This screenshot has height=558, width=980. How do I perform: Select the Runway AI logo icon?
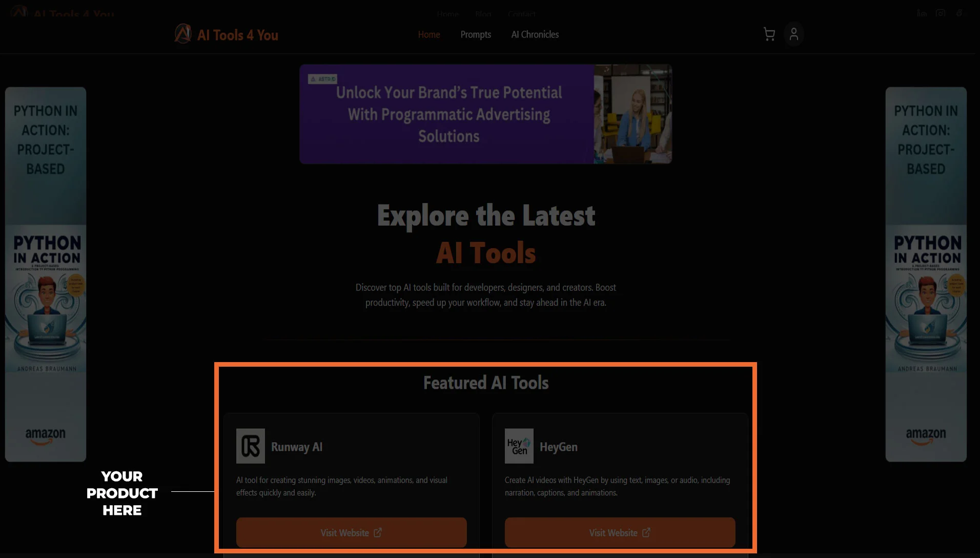(250, 446)
